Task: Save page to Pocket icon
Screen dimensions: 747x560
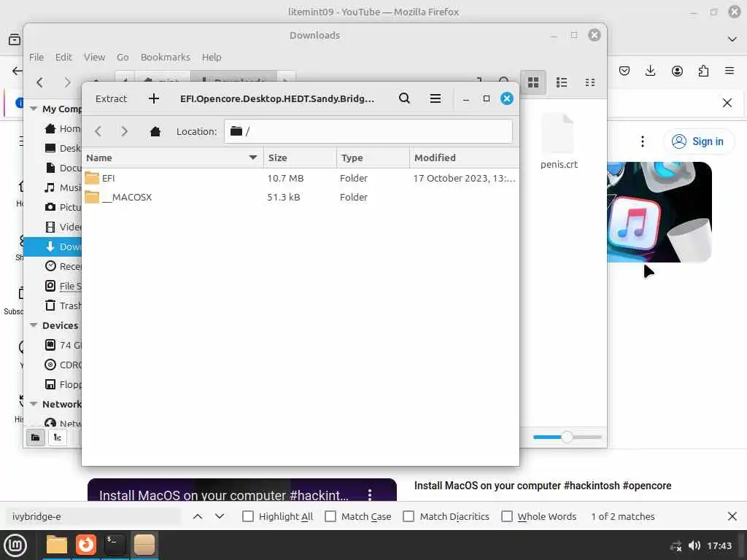Action: point(624,71)
